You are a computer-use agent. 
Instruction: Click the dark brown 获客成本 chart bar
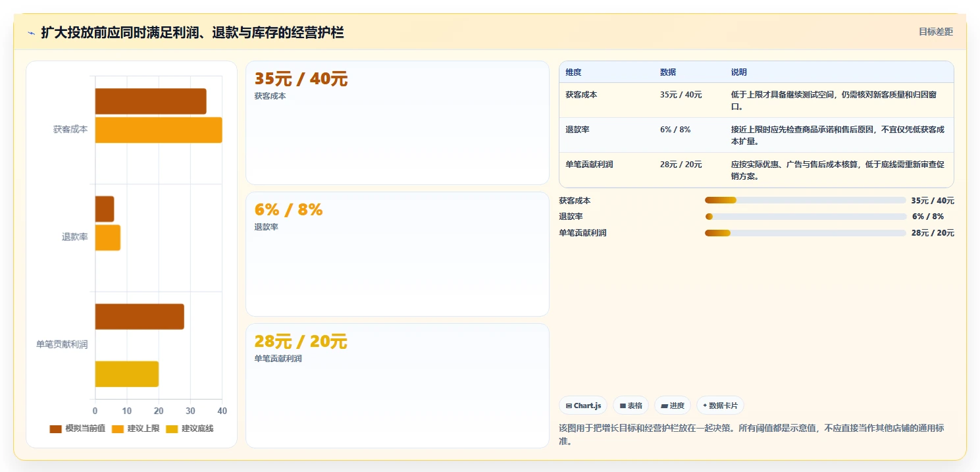coord(151,101)
